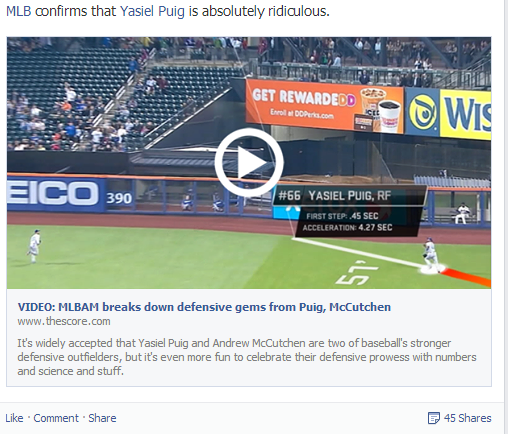View the 45 Shares list
The image size is (508, 434).
pos(467,418)
